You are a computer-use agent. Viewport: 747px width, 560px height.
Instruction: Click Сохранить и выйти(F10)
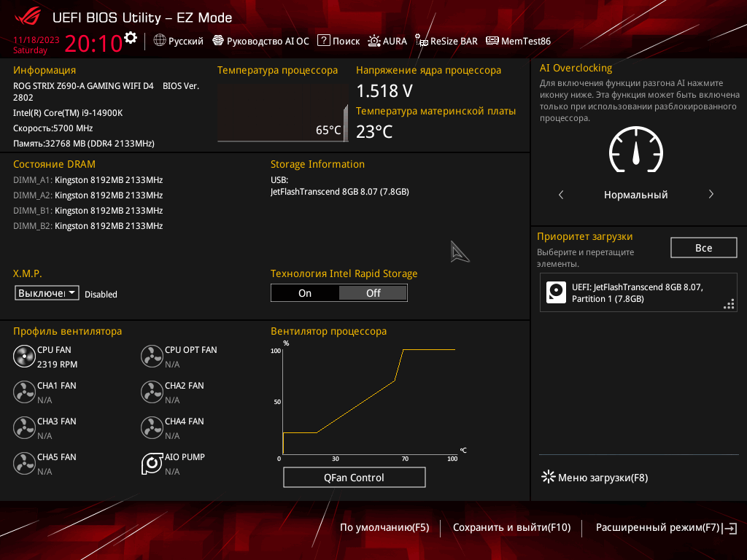[x=511, y=528]
